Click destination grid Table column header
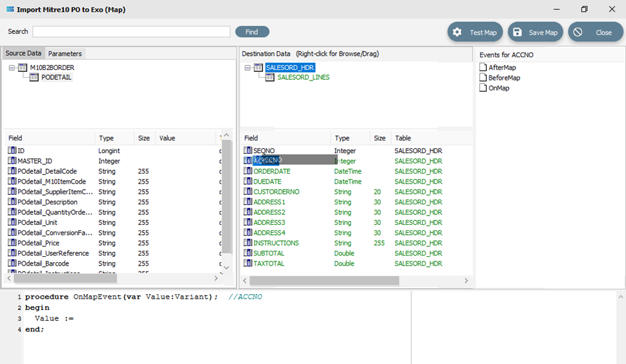The image size is (626, 364). (431, 138)
